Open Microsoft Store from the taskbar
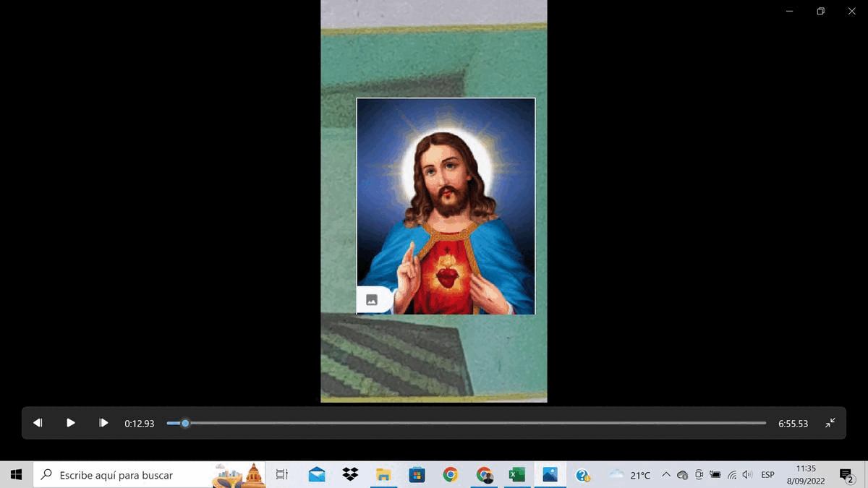Image resolution: width=868 pixels, height=488 pixels. tap(417, 475)
